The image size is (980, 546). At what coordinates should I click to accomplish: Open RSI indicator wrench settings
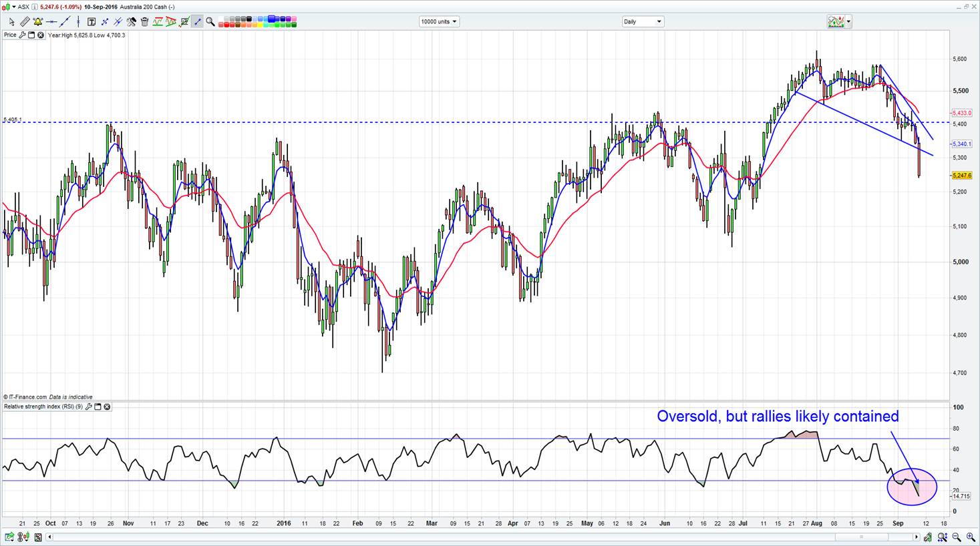point(88,406)
